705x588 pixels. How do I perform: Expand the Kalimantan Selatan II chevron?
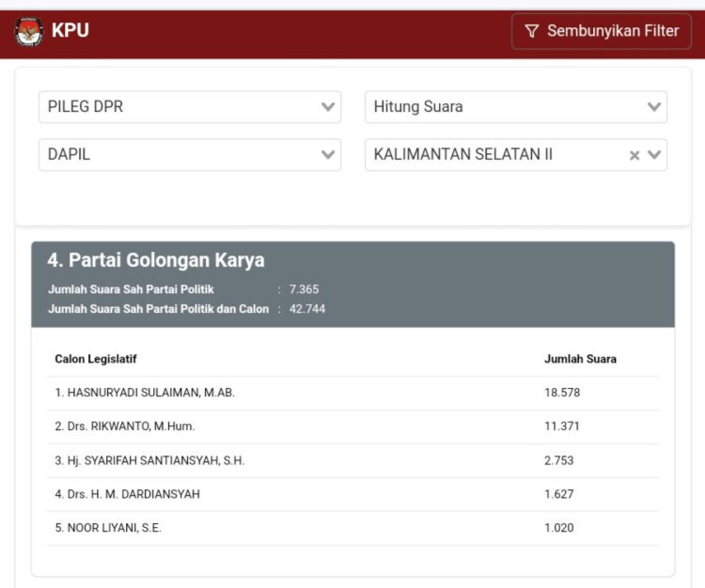click(655, 156)
